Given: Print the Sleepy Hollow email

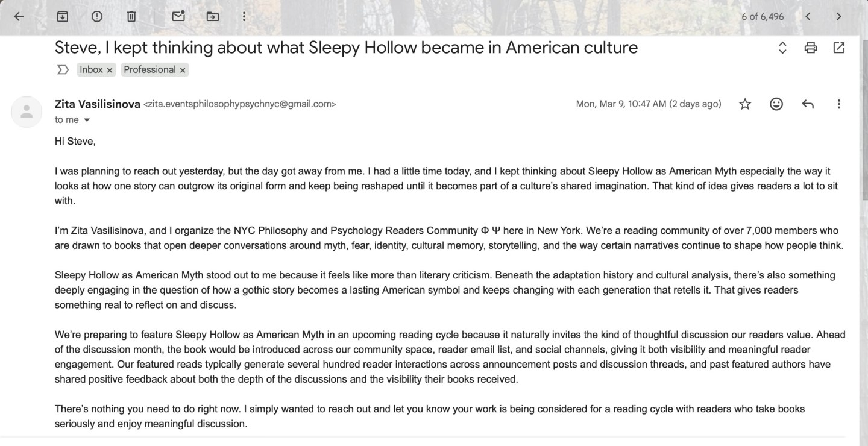Looking at the screenshot, I should point(810,47).
